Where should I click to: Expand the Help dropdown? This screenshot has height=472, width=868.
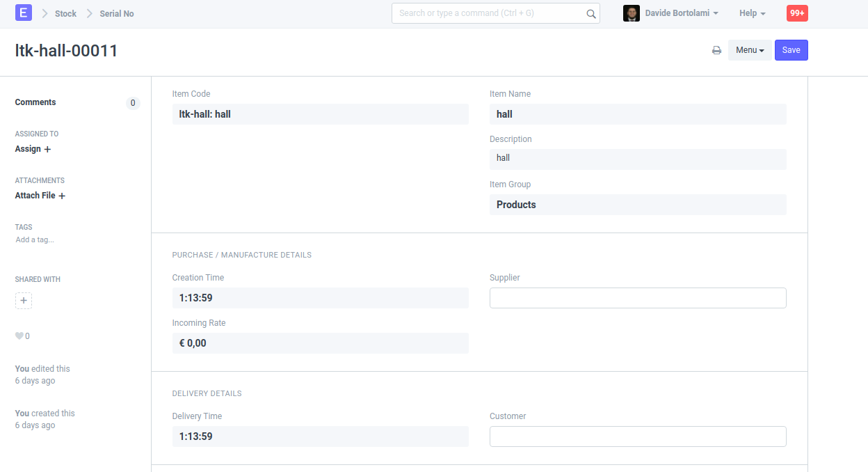coord(752,13)
